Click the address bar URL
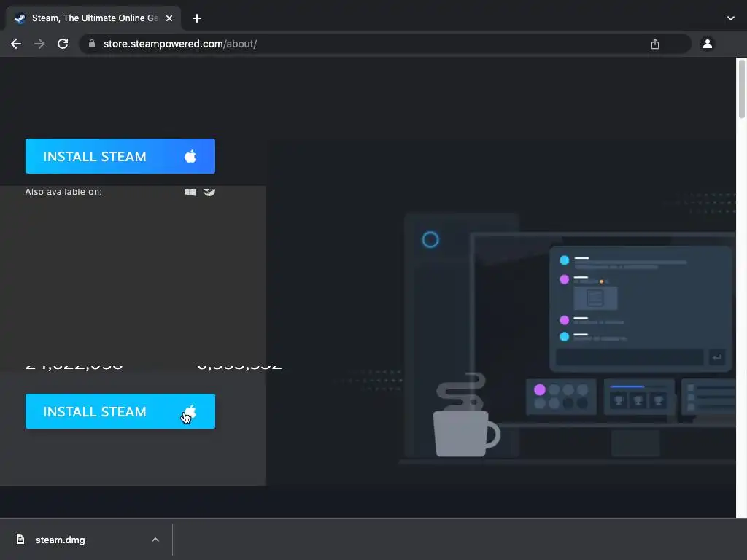Image resolution: width=747 pixels, height=560 pixels. pos(180,44)
